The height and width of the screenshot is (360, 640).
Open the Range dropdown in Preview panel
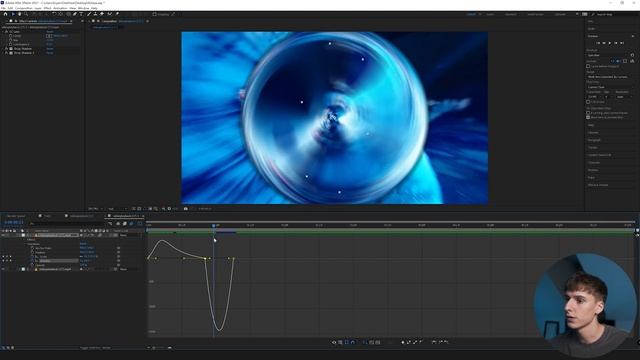(611, 76)
